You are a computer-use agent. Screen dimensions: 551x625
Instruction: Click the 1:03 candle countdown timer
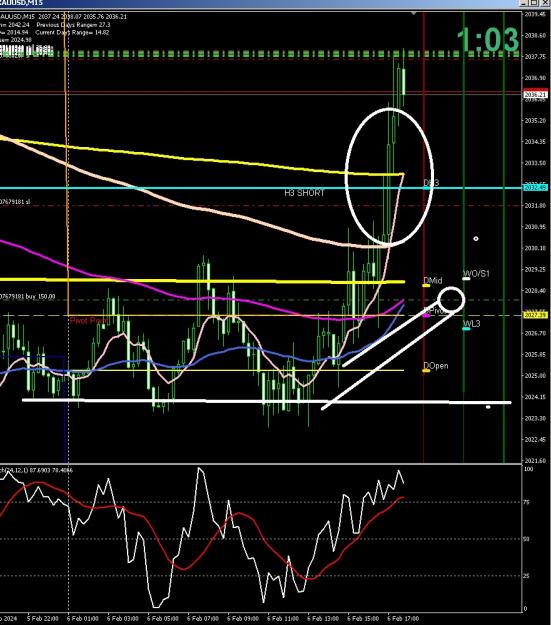(488, 39)
